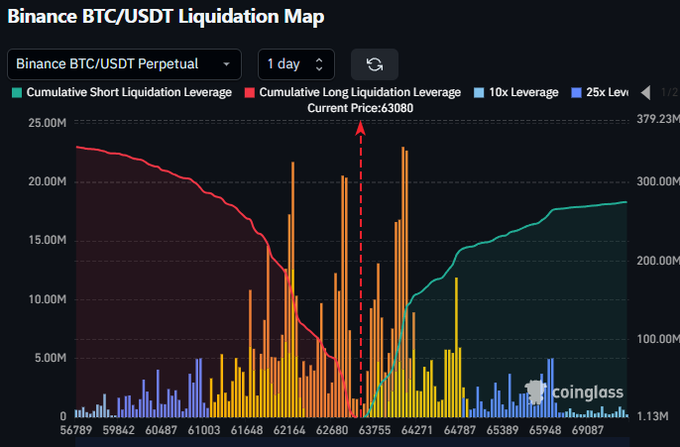This screenshot has height=447, width=680.
Task: Click the 62680 price axis label
Action: [x=332, y=430]
